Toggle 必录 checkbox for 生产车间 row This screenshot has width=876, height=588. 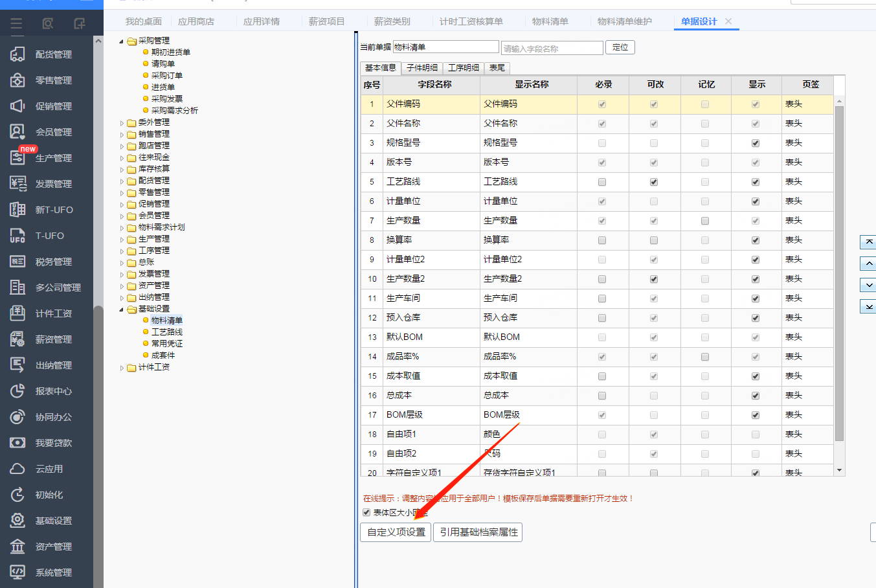pos(602,299)
